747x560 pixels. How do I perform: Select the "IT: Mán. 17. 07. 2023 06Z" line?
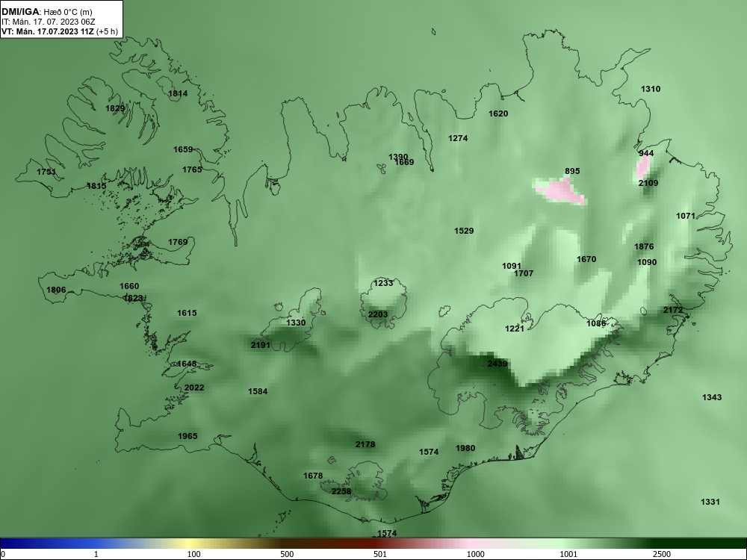[x=48, y=22]
